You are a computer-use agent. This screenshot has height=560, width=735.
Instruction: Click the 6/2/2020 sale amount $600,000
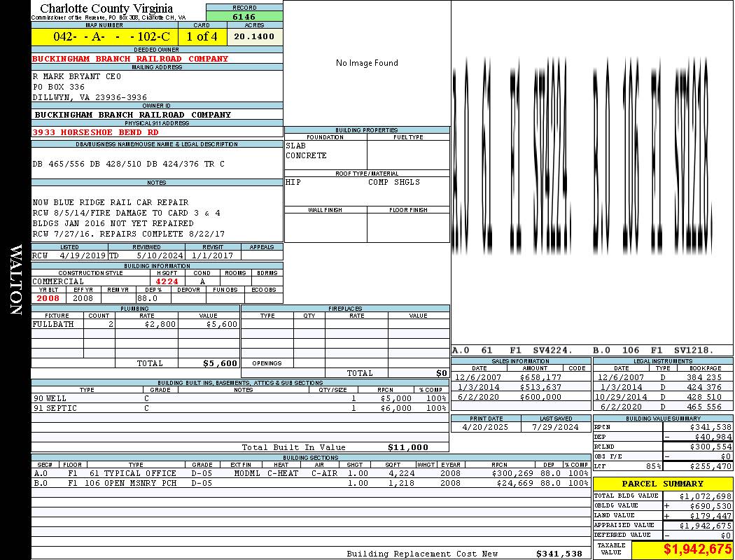coord(540,397)
